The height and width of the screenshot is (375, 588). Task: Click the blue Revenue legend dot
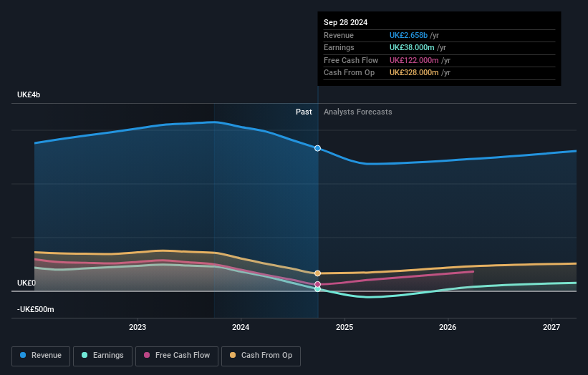coord(23,355)
